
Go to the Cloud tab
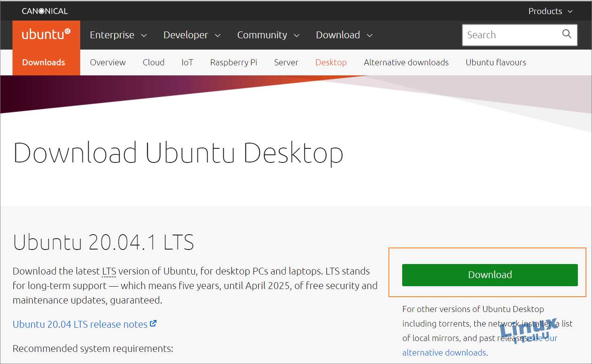(154, 62)
